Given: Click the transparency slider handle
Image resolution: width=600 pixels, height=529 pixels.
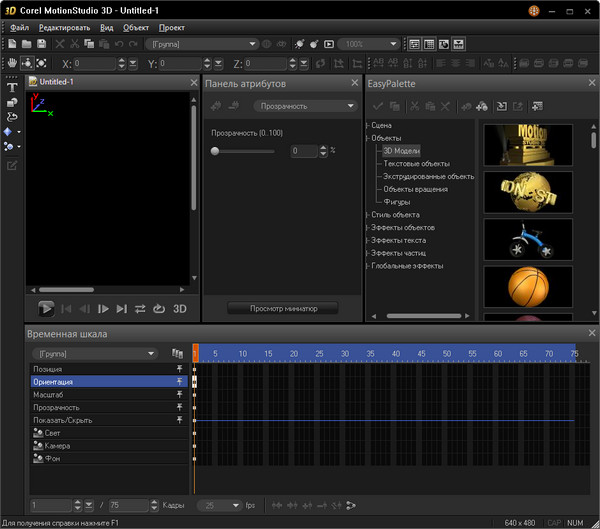Looking at the screenshot, I should pos(215,151).
